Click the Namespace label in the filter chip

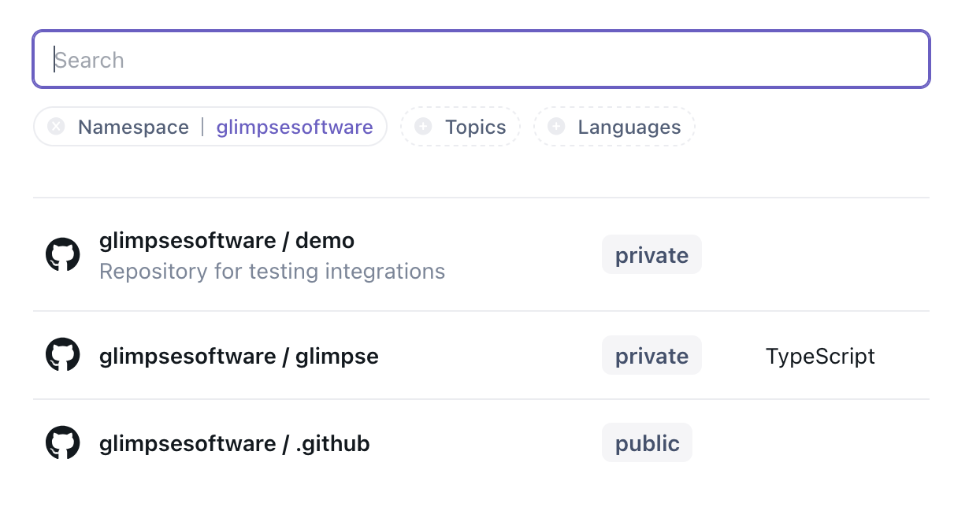[x=133, y=127]
